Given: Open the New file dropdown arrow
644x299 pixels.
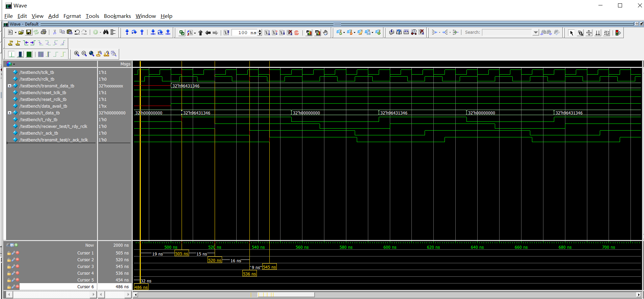Looking at the screenshot, I should click(x=16, y=33).
